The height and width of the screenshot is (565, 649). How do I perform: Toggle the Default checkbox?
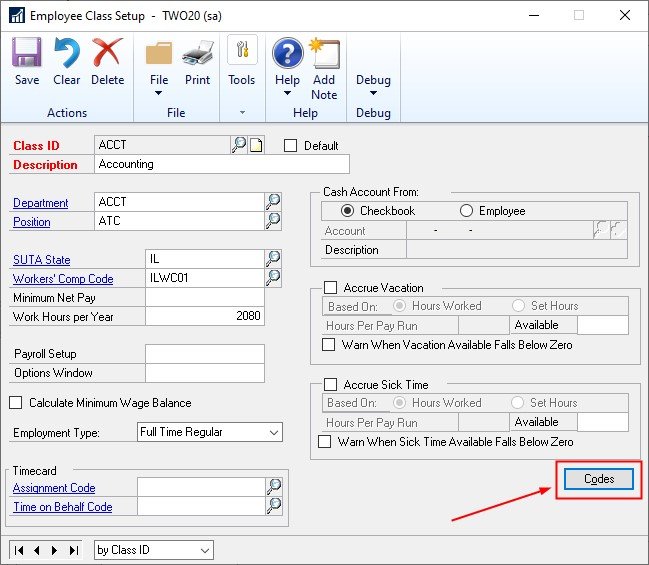point(290,146)
